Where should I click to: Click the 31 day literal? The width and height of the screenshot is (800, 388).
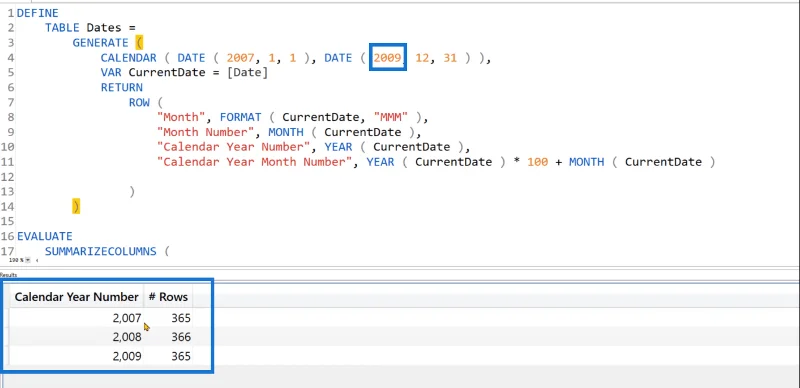pos(450,58)
